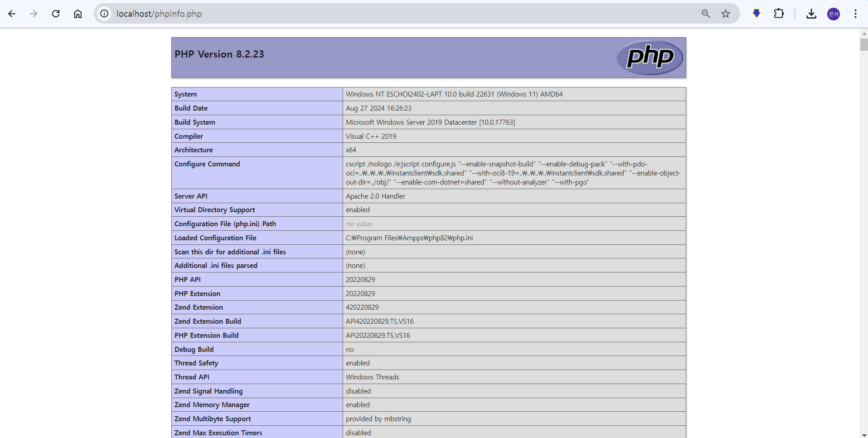Click the Zend Signal Handling label

[x=209, y=391]
